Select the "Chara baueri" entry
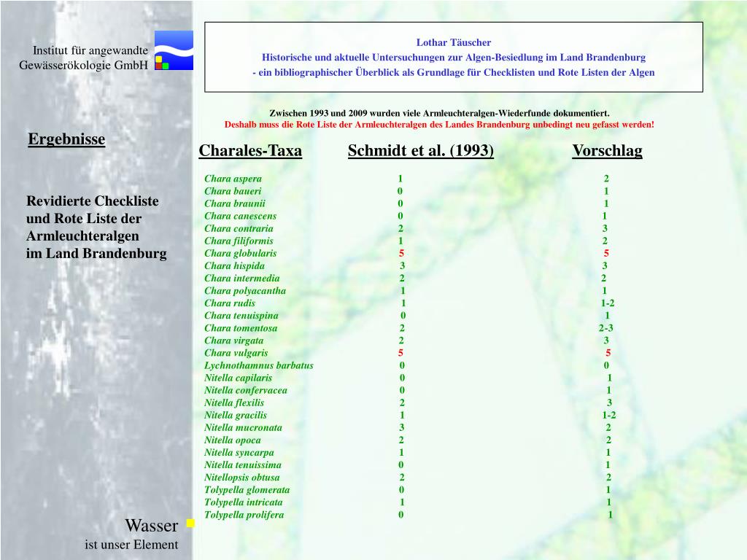Image resolution: width=747 pixels, height=560 pixels. [233, 191]
